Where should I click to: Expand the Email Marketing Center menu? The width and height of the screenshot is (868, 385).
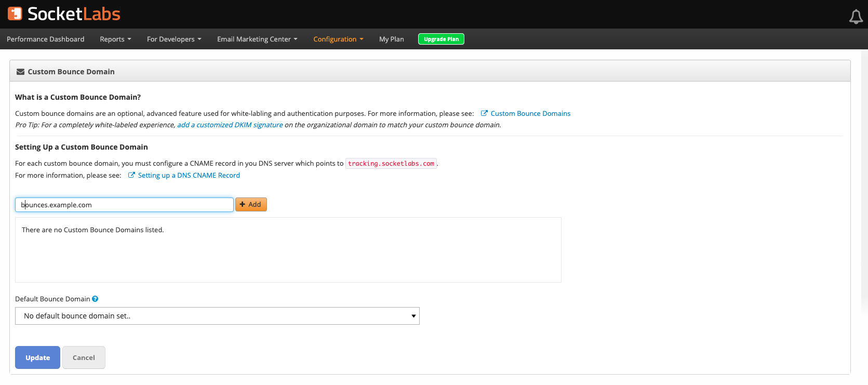(257, 39)
